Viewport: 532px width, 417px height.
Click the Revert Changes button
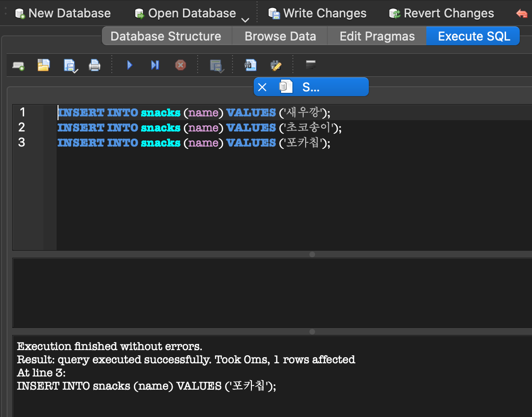(441, 13)
